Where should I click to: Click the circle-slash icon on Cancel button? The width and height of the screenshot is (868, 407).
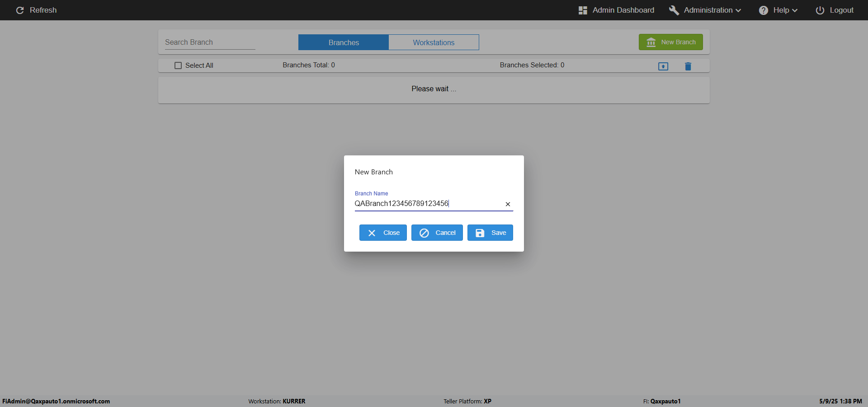424,233
